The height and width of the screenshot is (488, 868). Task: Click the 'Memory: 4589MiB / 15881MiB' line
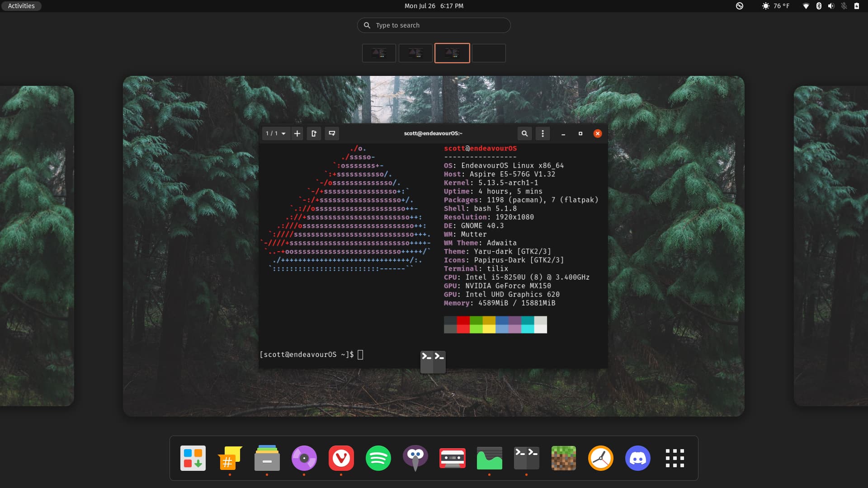click(500, 303)
